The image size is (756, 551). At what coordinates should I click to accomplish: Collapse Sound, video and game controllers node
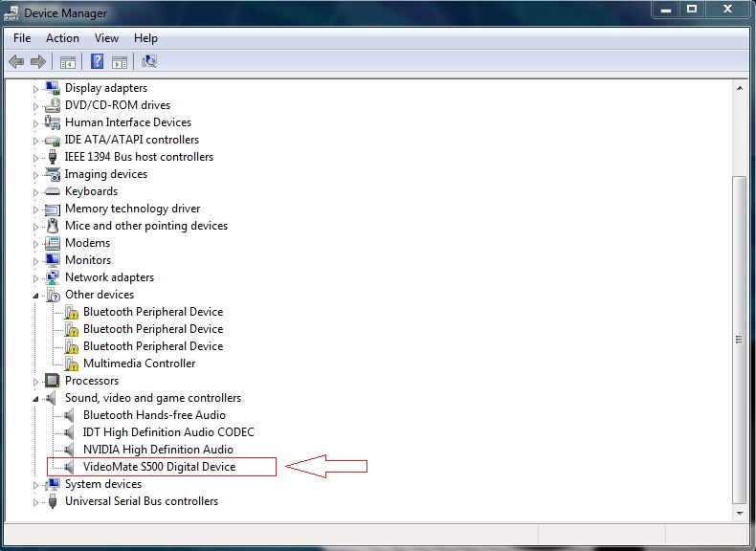35,399
